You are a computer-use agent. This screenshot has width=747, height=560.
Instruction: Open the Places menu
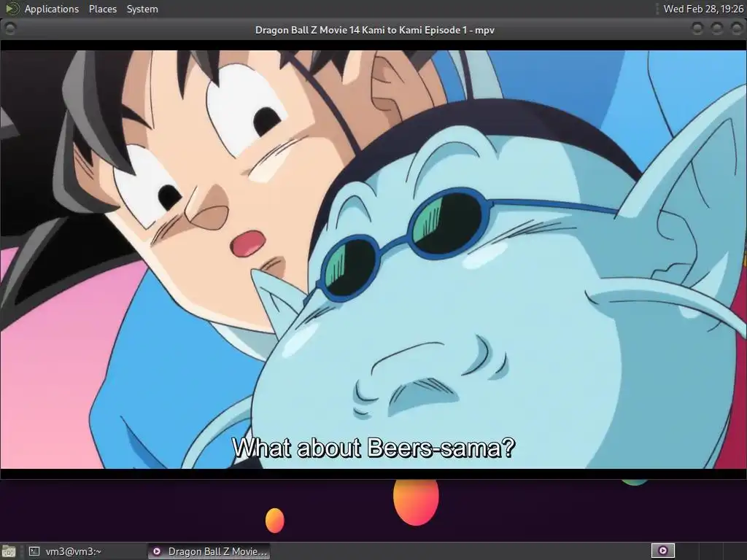[x=102, y=9]
